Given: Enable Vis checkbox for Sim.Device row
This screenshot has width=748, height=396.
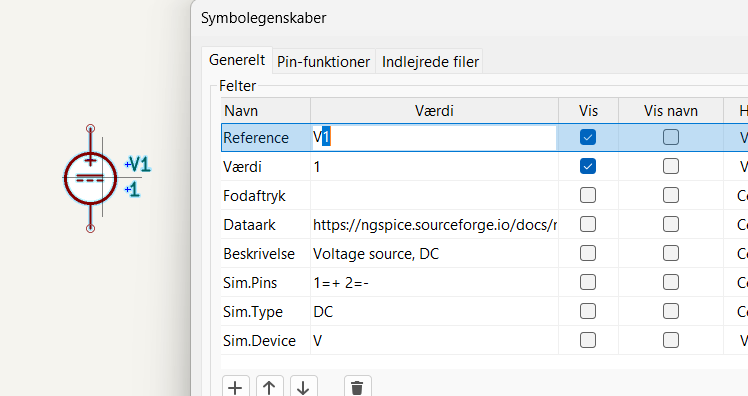Looking at the screenshot, I should pyautogui.click(x=588, y=340).
